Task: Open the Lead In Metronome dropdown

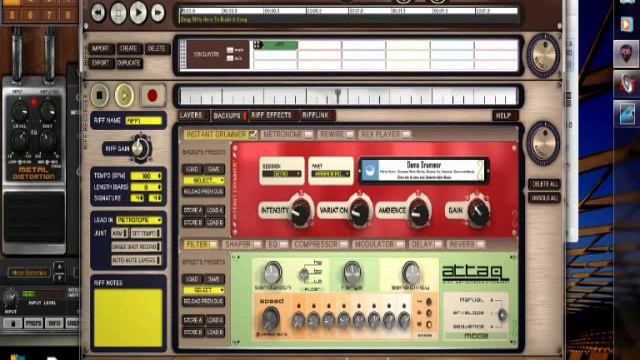Action: 139,220
